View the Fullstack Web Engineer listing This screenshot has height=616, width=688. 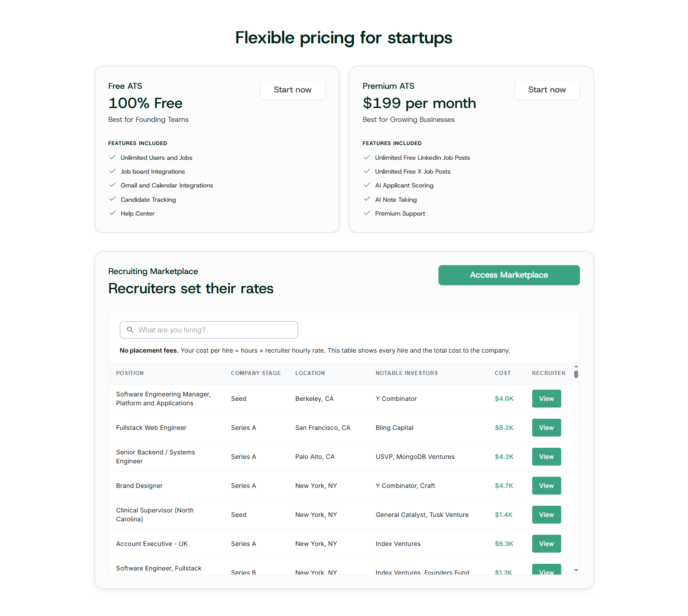point(546,427)
